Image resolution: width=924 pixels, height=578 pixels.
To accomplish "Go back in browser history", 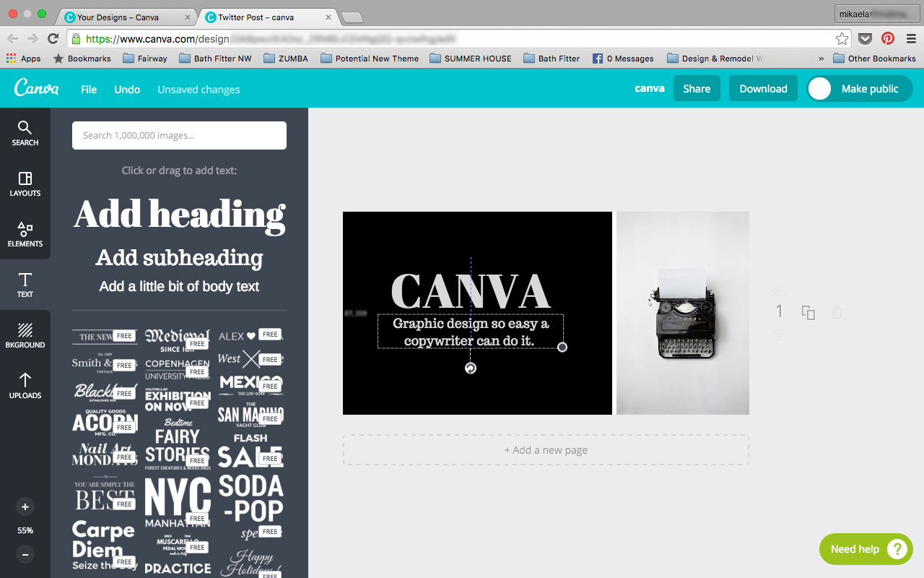I will point(12,39).
